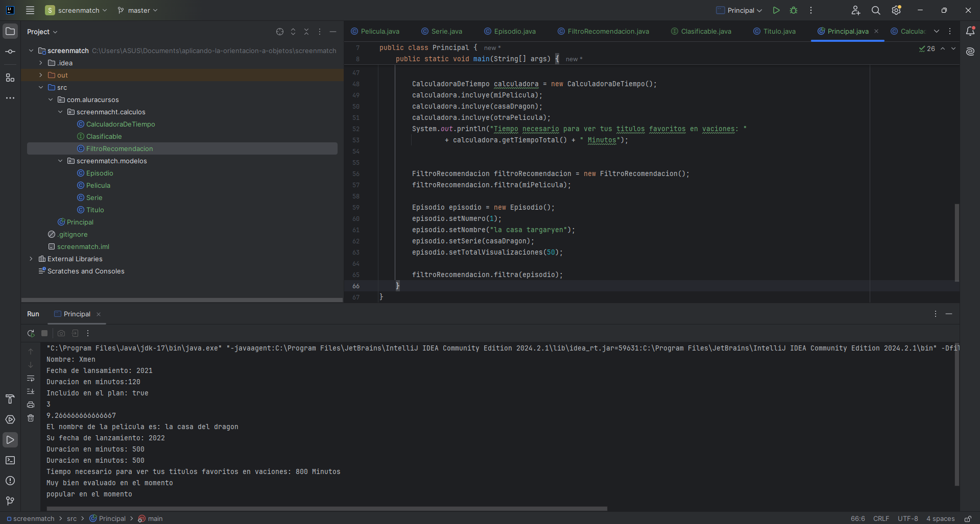Open the Commit tool window
980x524 pixels.
coord(10,52)
